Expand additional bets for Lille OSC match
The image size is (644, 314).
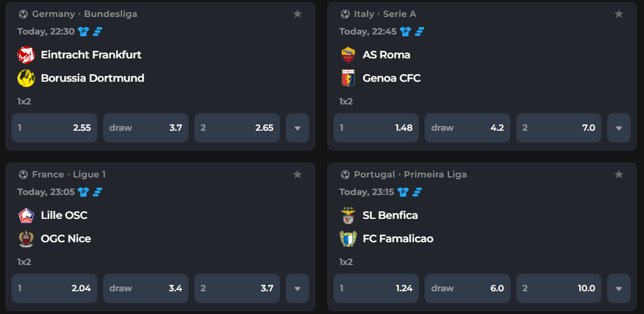(297, 288)
